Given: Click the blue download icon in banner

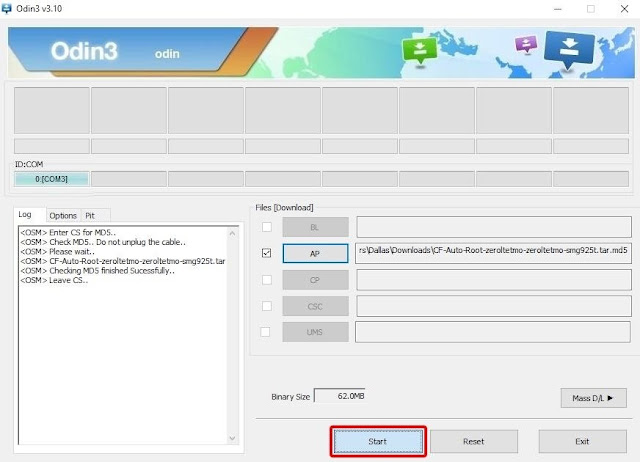Looking at the screenshot, I should tap(569, 49).
